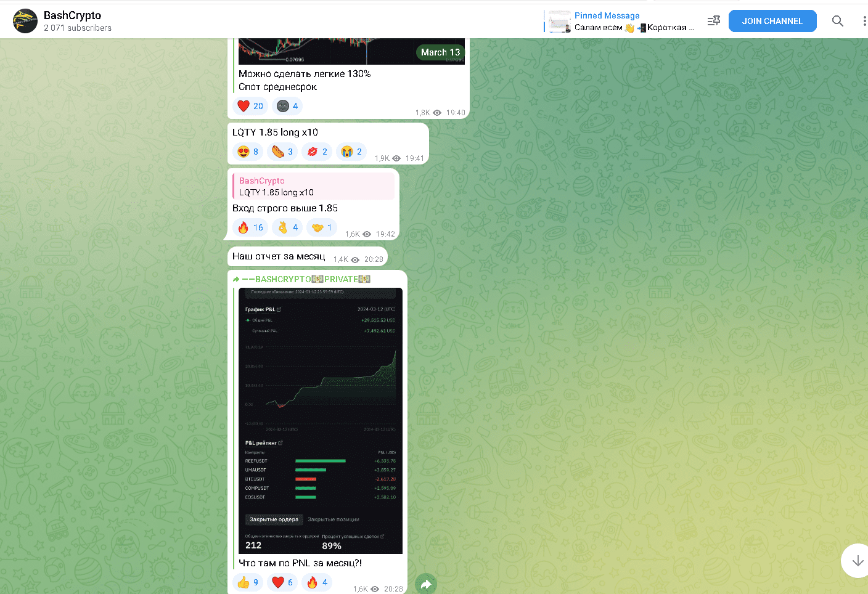Click the 19:40 message timestamp
Image resolution: width=868 pixels, height=594 pixels.
coord(456,113)
